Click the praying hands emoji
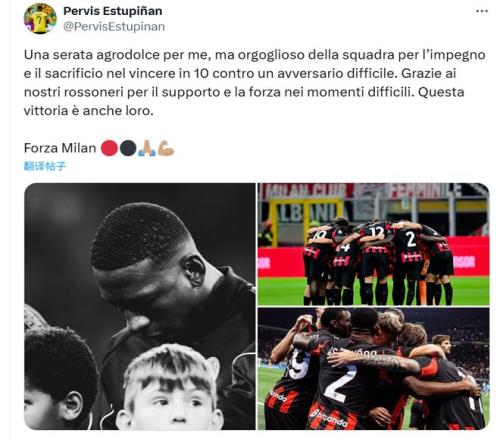The width and height of the screenshot is (500, 440). click(x=147, y=148)
